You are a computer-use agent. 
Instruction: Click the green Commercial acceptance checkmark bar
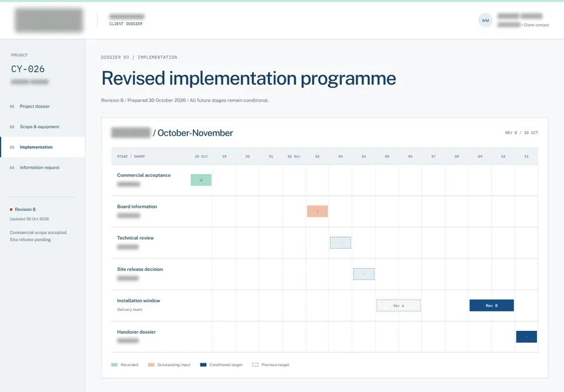tap(201, 180)
